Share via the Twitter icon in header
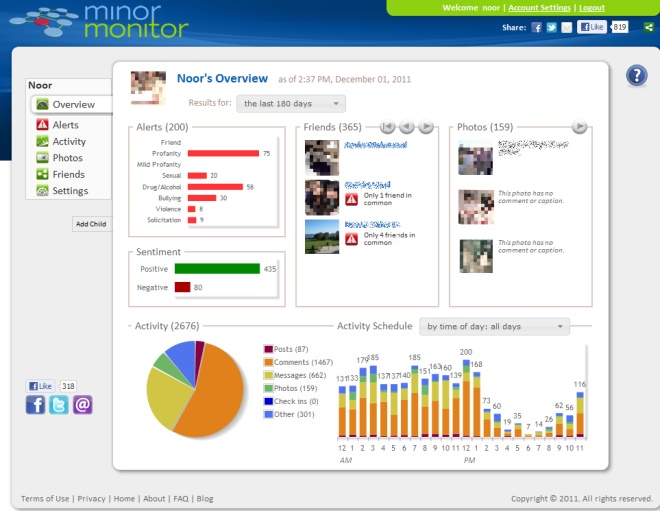Viewport: 660px width, 511px height. [551, 28]
